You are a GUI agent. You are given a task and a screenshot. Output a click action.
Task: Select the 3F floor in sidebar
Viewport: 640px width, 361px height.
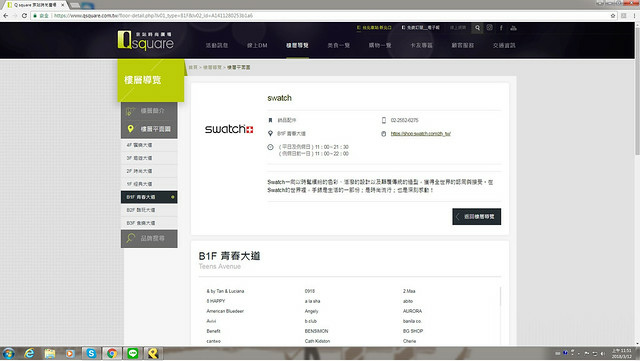pyautogui.click(x=149, y=158)
